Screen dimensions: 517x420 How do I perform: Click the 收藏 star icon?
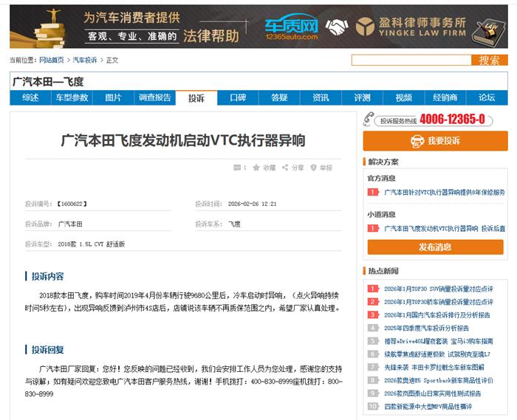(256, 168)
